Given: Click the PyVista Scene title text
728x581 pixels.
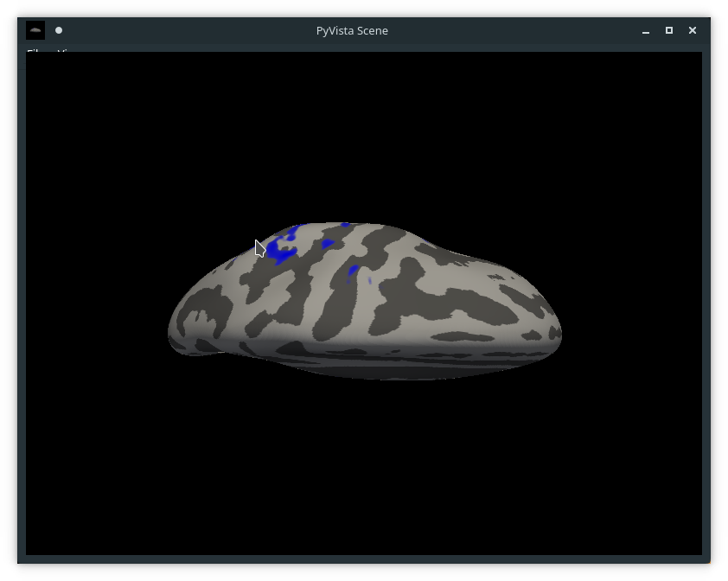Looking at the screenshot, I should click(x=352, y=30).
